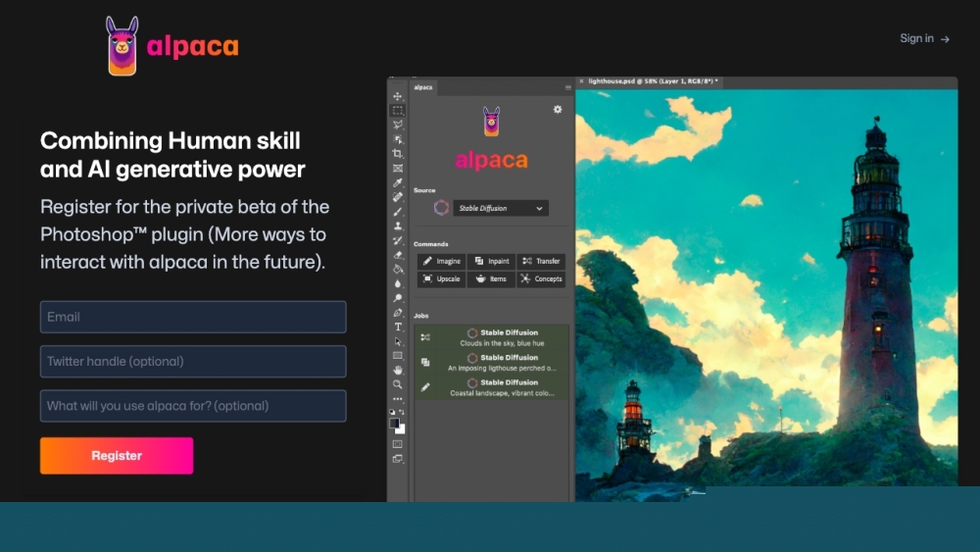Select the Dodge tool
Screen dimensions: 980x552
point(398,298)
